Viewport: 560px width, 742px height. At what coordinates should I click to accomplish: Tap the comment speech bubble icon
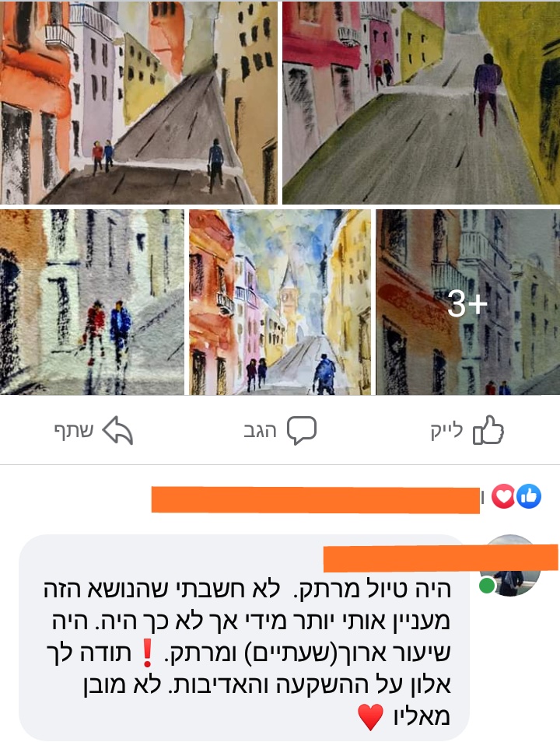tap(302, 430)
